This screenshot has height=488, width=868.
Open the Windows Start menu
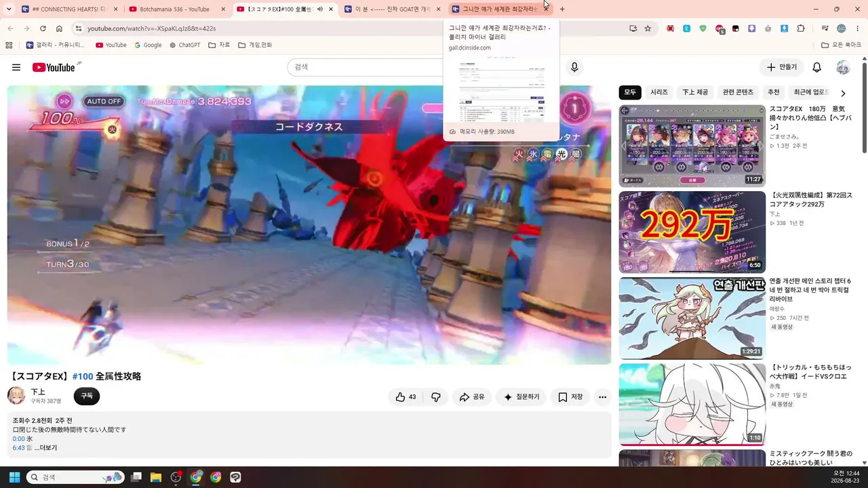14,477
